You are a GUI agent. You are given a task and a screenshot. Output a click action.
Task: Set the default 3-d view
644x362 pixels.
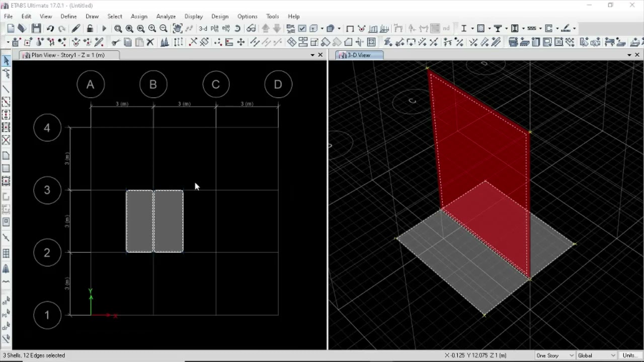point(203,29)
